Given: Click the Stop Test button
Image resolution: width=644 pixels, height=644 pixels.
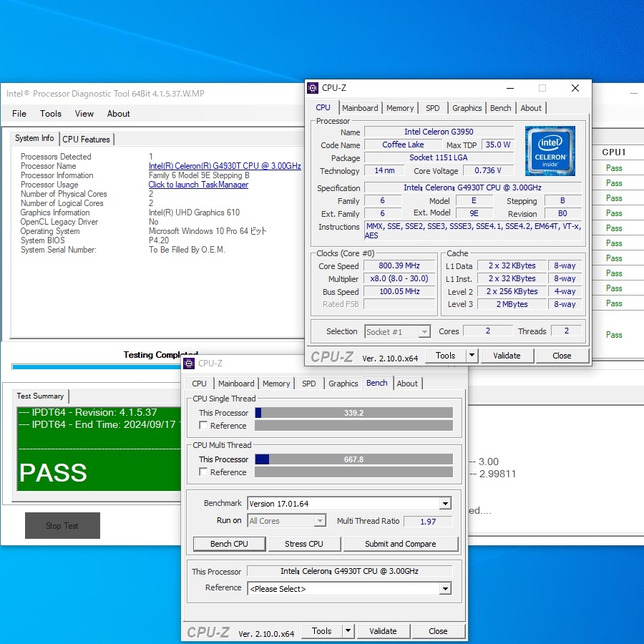Looking at the screenshot, I should pyautogui.click(x=62, y=526).
